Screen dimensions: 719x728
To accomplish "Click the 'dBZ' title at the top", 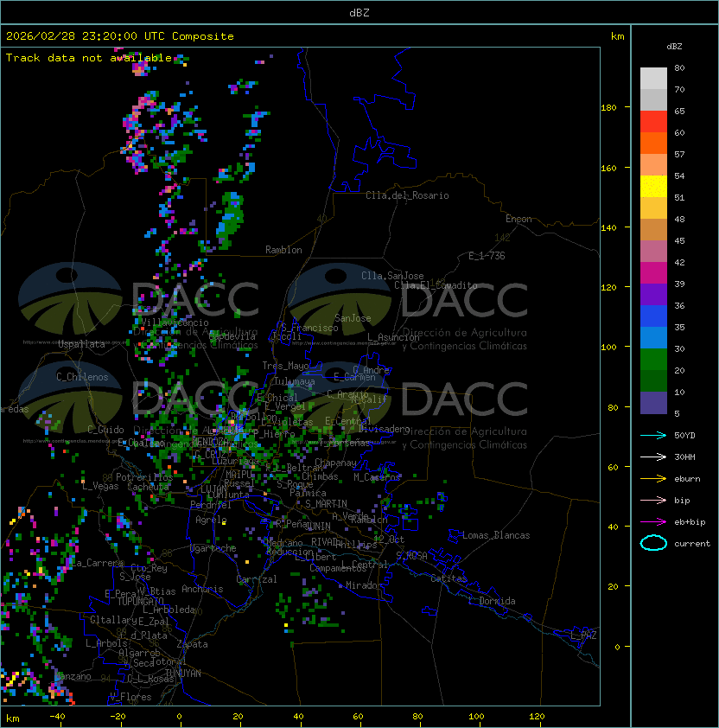I will 359,12.
